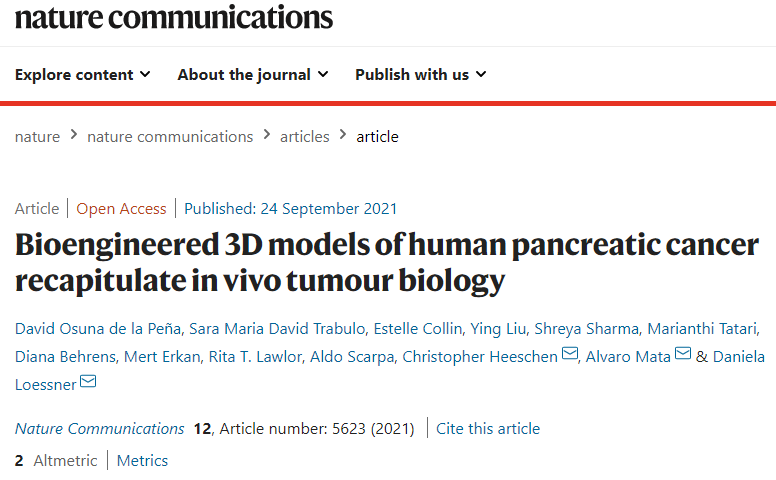Image resolution: width=776 pixels, height=480 pixels.
Task: Select author Sara Maria David Trabulo
Action: tap(277, 329)
